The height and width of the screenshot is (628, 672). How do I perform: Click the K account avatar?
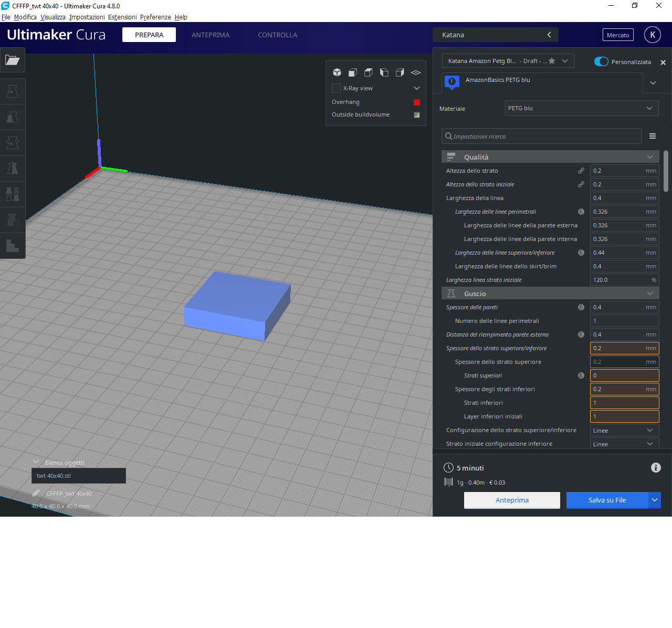coord(653,35)
